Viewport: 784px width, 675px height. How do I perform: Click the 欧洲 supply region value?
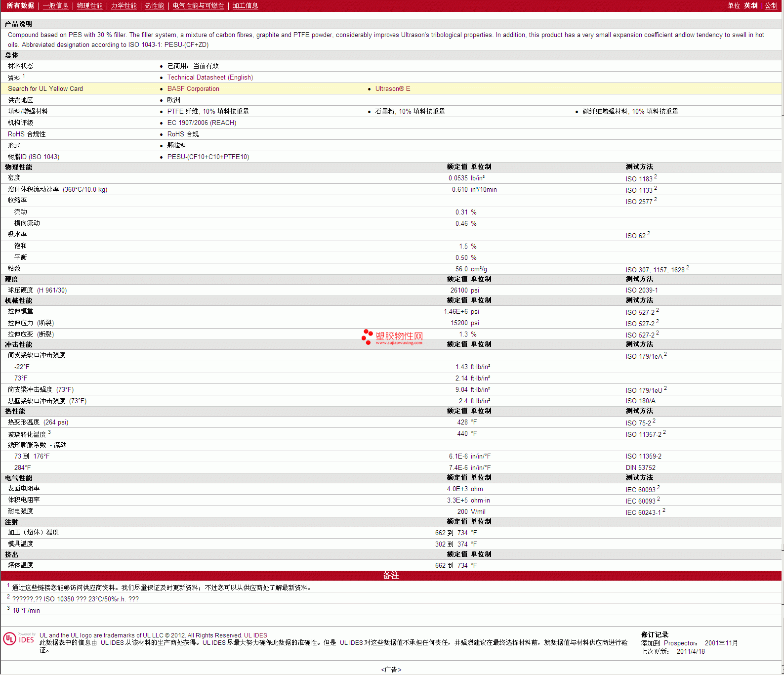tap(173, 100)
